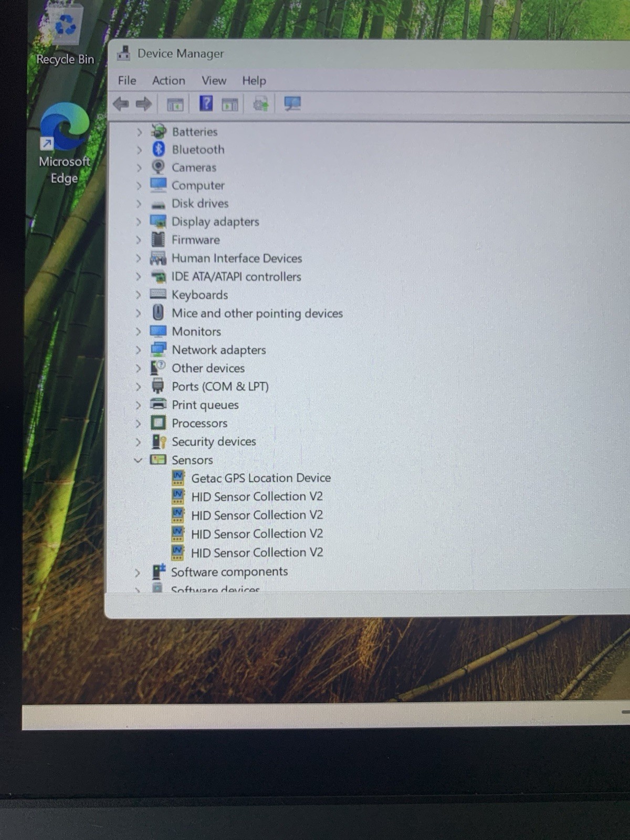
Task: Click the Batteries category icon
Action: (x=159, y=131)
